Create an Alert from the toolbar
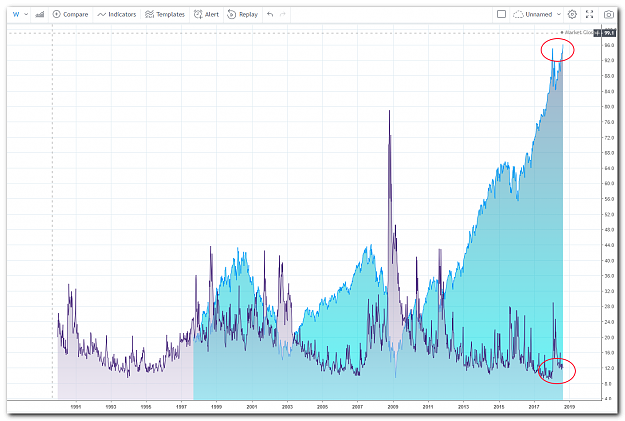 pos(206,14)
